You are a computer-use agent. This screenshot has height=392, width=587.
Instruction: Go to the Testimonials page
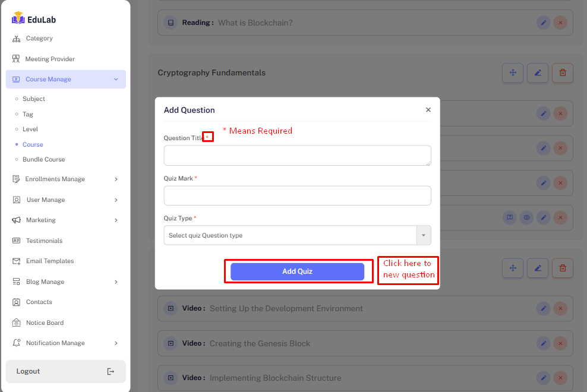coord(44,241)
